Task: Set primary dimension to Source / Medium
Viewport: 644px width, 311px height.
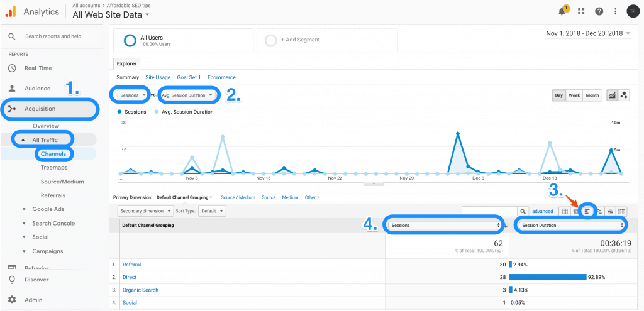Action: tap(238, 197)
